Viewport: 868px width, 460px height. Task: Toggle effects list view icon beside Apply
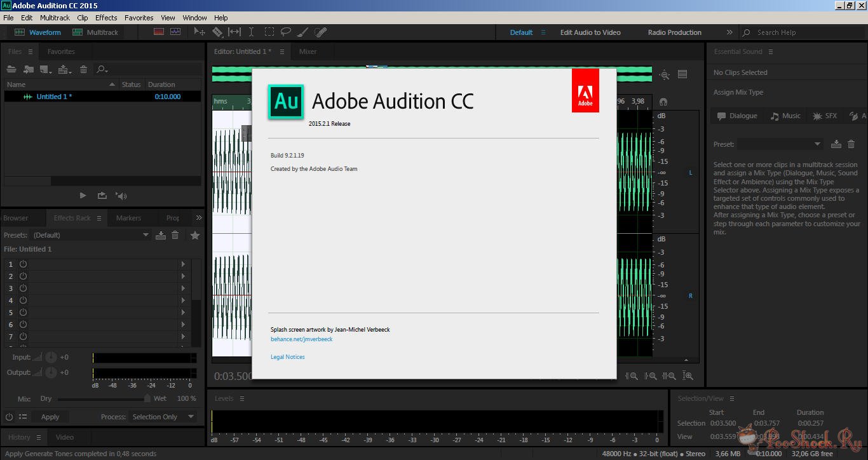pyautogui.click(x=23, y=417)
